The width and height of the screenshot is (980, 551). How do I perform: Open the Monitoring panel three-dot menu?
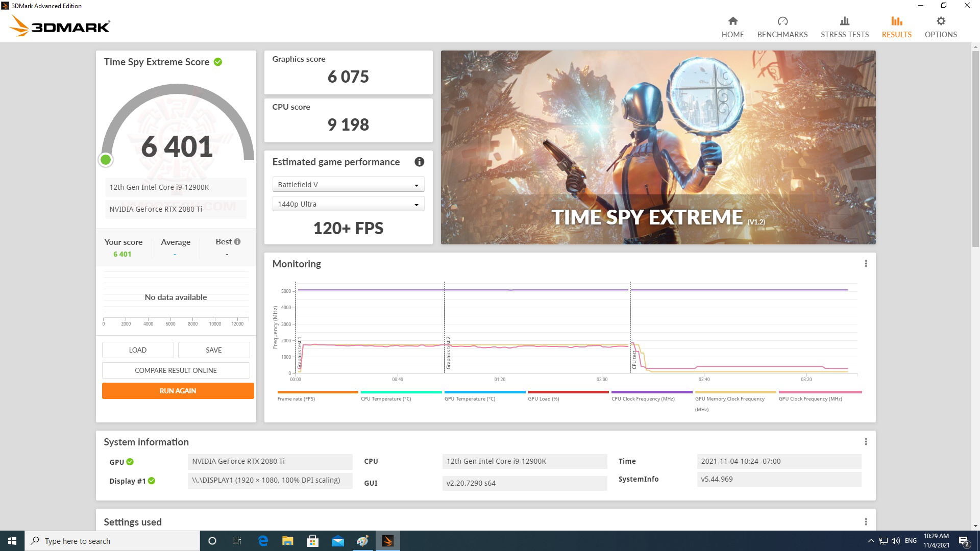pos(866,264)
